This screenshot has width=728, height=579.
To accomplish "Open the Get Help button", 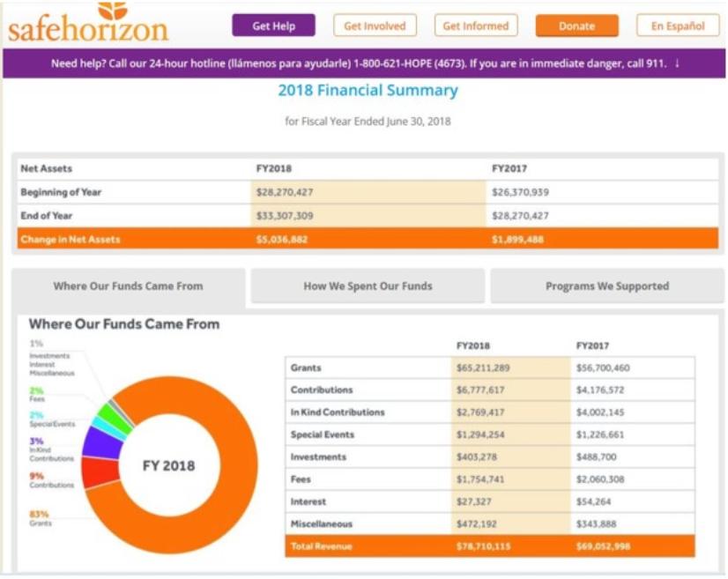I will tap(273, 26).
